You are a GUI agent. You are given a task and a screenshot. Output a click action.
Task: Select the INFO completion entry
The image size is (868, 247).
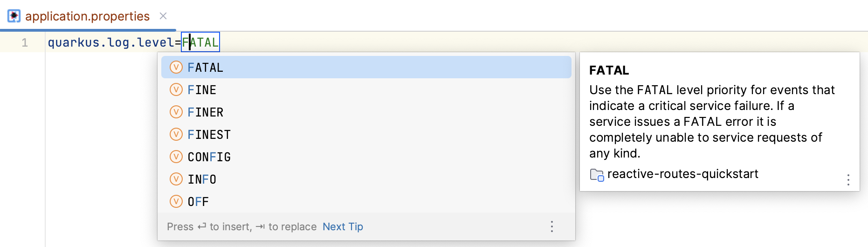[x=366, y=179]
